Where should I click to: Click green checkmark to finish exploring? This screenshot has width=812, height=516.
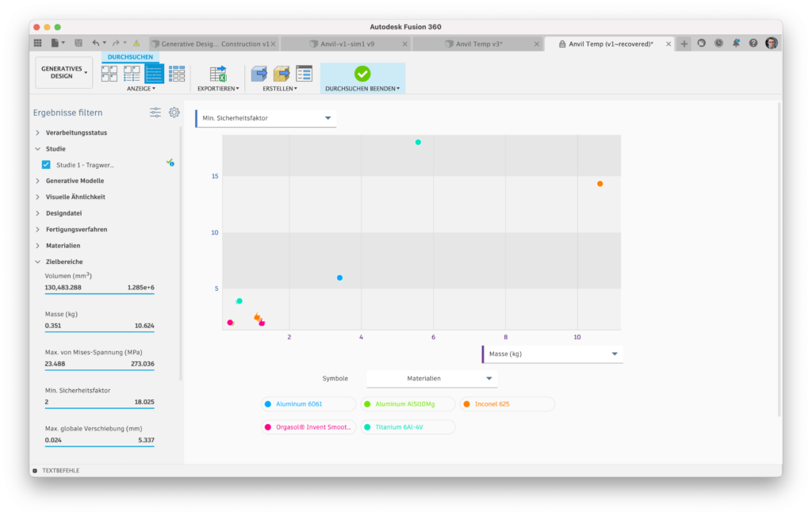pos(362,74)
